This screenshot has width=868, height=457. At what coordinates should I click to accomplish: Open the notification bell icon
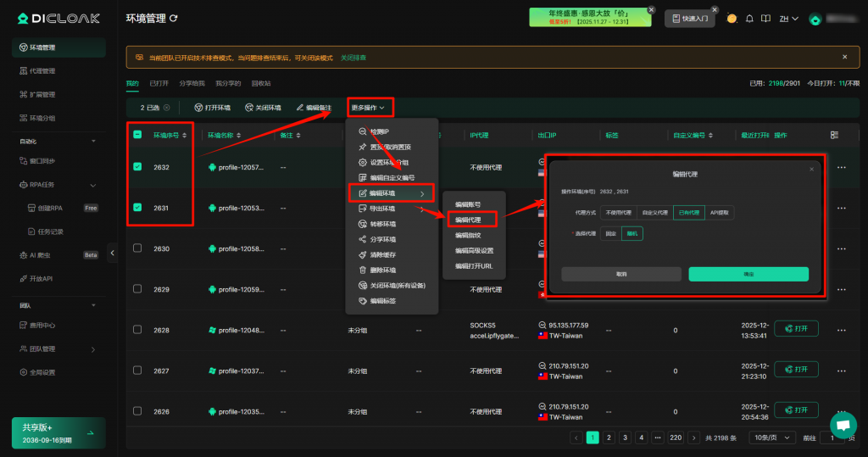(749, 19)
